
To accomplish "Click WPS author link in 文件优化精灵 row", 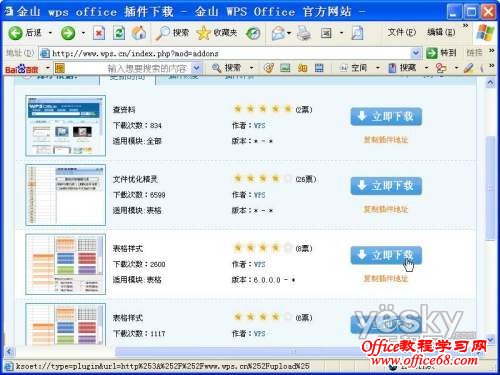I will pyautogui.click(x=260, y=195).
